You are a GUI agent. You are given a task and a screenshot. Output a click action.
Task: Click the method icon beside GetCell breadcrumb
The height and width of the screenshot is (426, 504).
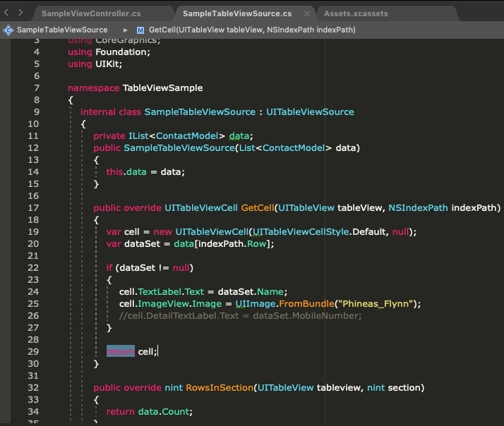[x=140, y=30]
